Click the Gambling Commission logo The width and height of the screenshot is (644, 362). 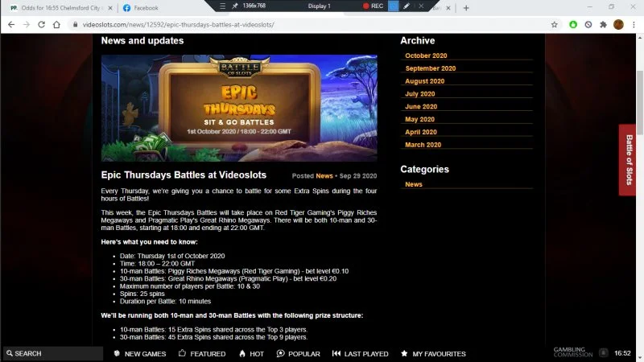(x=572, y=352)
